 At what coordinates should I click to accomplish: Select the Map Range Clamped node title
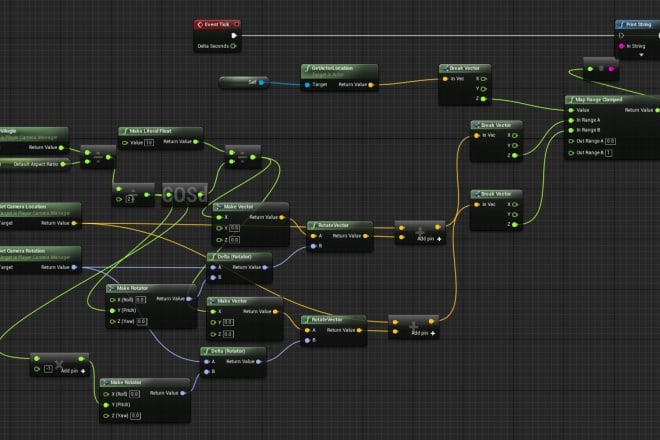599,100
